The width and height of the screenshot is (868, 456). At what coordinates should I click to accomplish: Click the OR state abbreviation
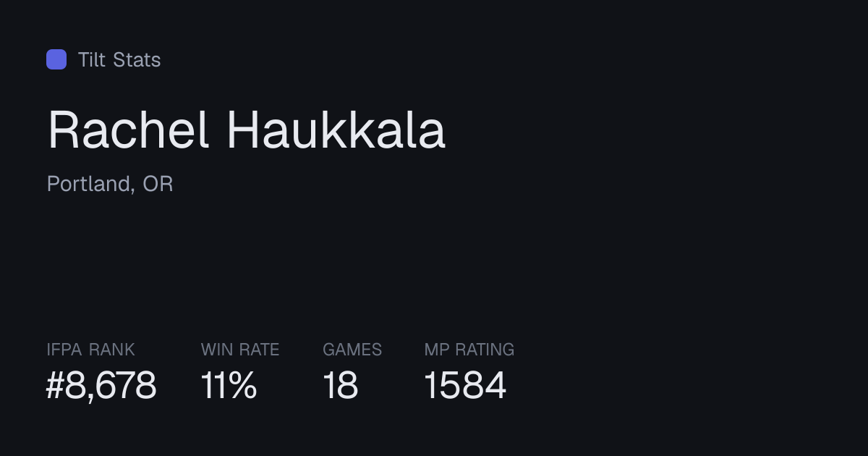[158, 184]
